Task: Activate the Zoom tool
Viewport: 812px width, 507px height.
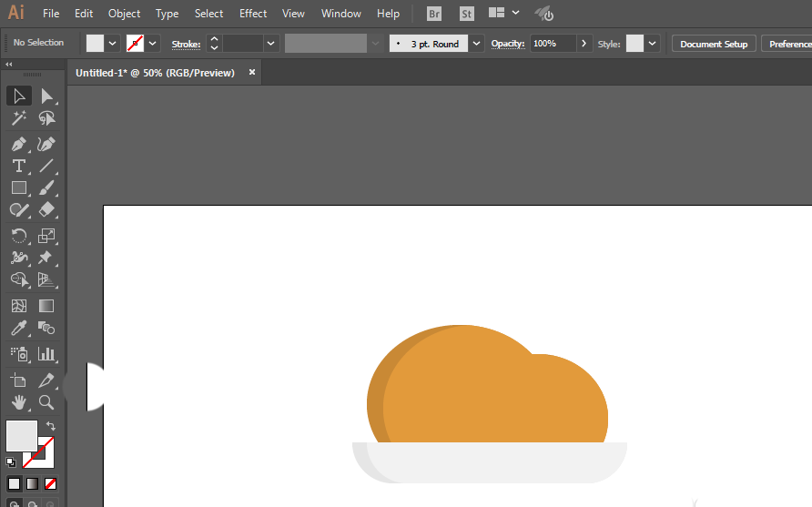Action: pyautogui.click(x=46, y=401)
